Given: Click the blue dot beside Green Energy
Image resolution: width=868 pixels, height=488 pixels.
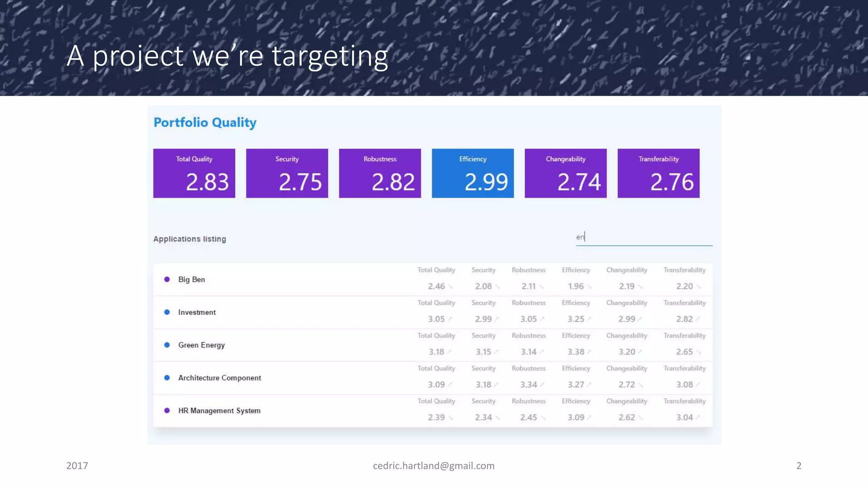Looking at the screenshot, I should tap(167, 345).
